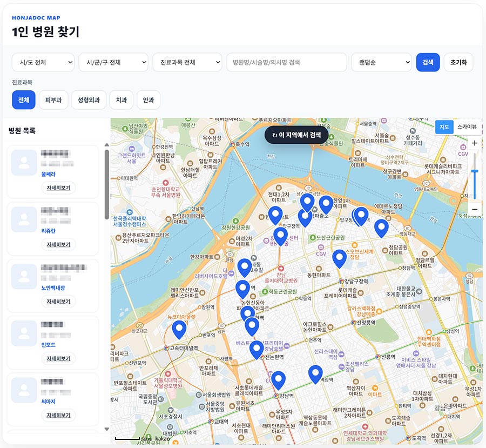Screen dimensions: 486x448
Task: Click 이 지역에서 검색 on the map
Action: coord(296,135)
